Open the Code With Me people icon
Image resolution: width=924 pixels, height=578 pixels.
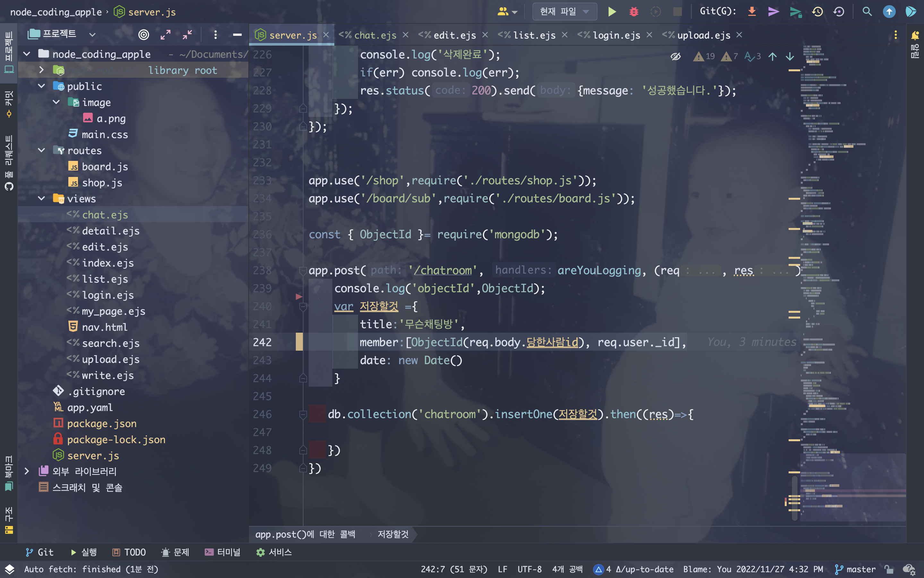pyautogui.click(x=507, y=12)
